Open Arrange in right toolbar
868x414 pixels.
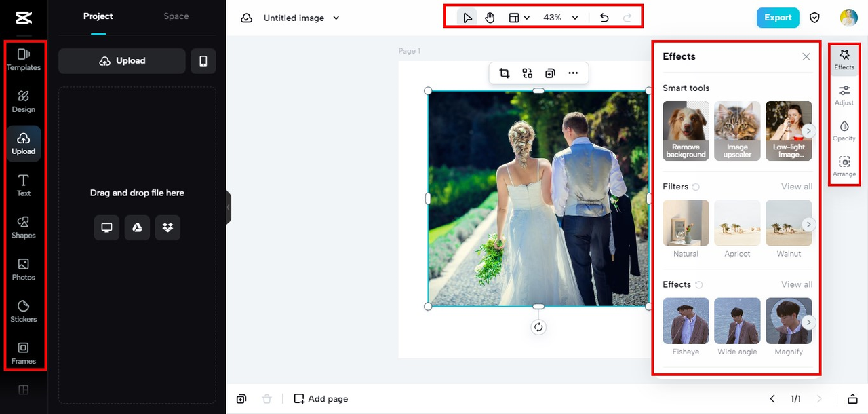[x=844, y=166]
